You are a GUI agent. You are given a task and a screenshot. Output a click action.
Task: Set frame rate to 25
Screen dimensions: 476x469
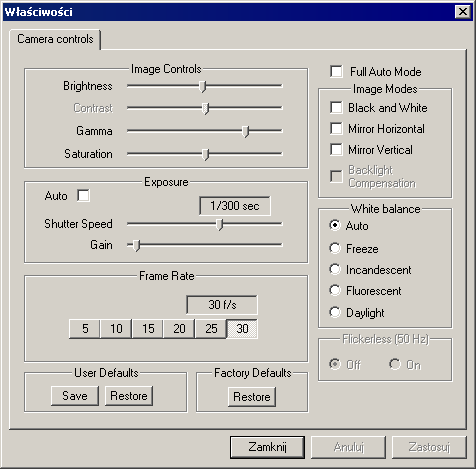pos(211,329)
